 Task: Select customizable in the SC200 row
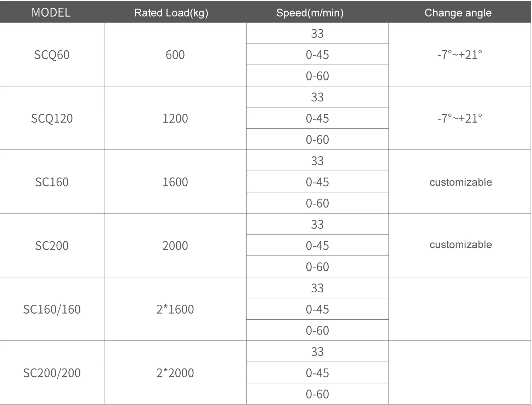460,244
